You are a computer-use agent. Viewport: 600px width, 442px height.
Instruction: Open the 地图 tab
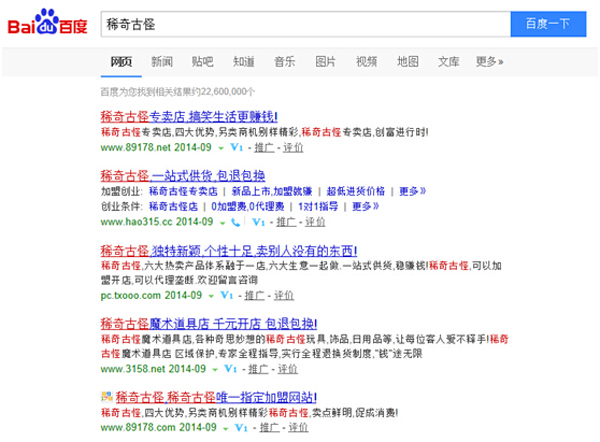tap(408, 62)
